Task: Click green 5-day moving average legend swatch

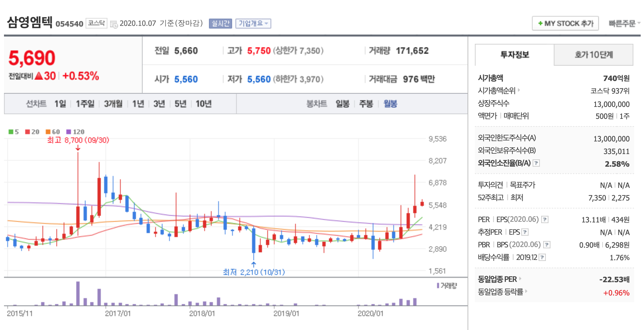Action: click(11, 132)
